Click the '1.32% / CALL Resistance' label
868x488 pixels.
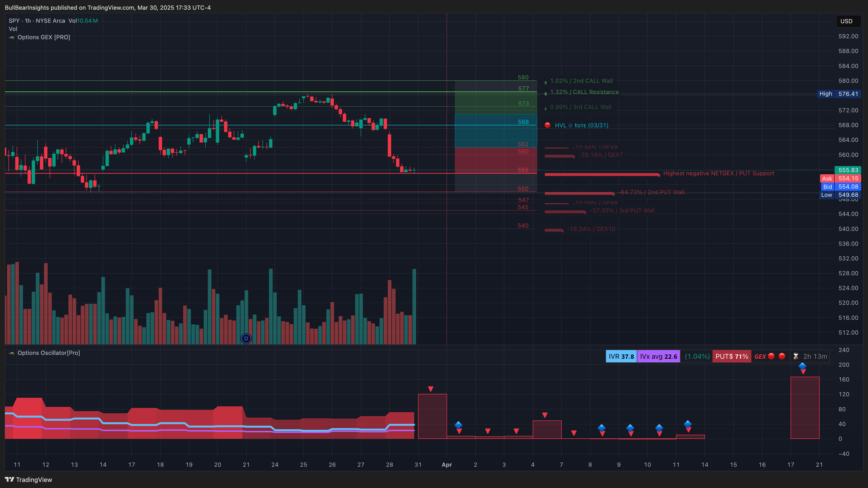(585, 92)
